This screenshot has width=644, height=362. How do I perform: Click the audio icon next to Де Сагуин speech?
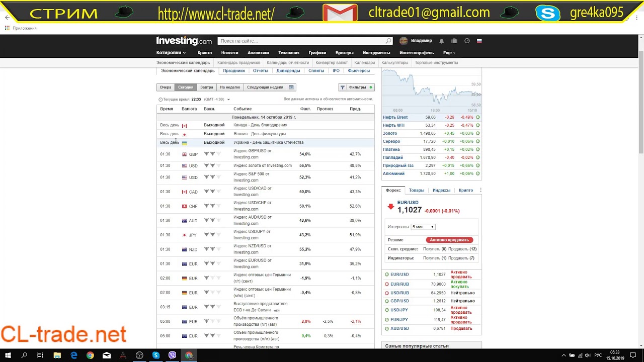click(x=276, y=310)
